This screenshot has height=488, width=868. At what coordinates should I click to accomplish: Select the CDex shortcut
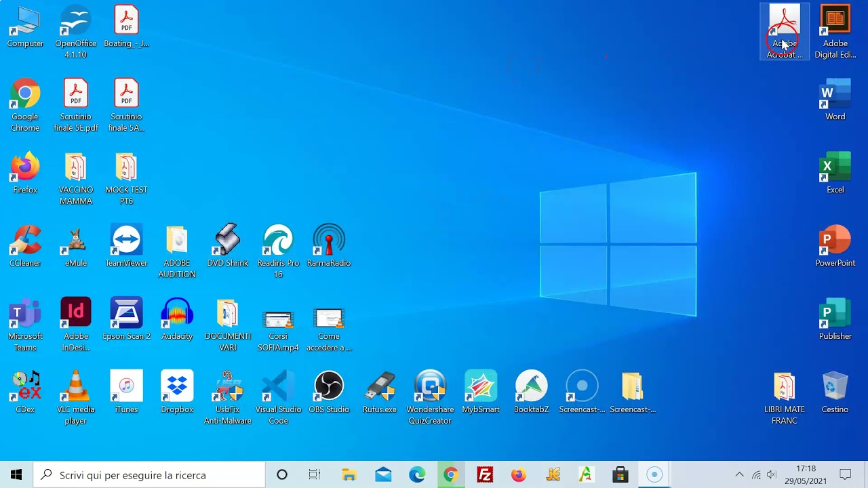tap(25, 393)
